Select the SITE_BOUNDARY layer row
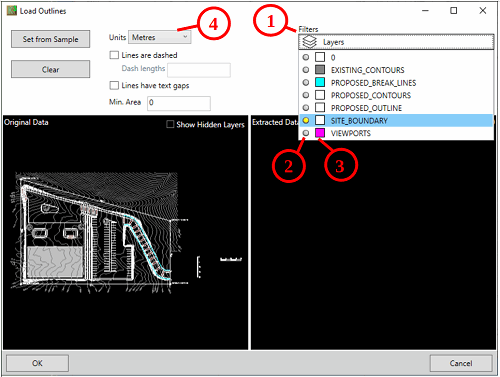Viewport: 500px width, 377px height. [x=396, y=120]
